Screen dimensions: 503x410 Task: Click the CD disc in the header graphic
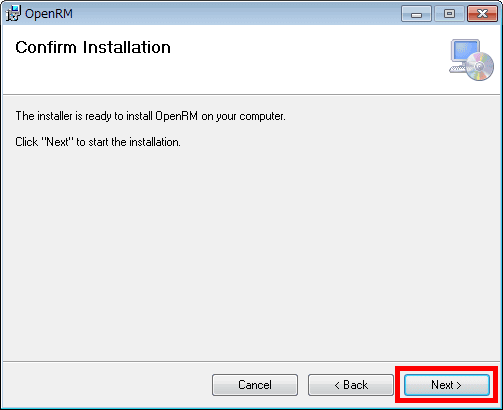(x=480, y=66)
